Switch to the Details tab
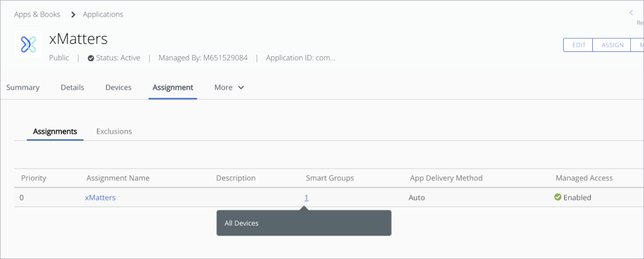Viewport: 644px width, 259px height. pos(72,87)
